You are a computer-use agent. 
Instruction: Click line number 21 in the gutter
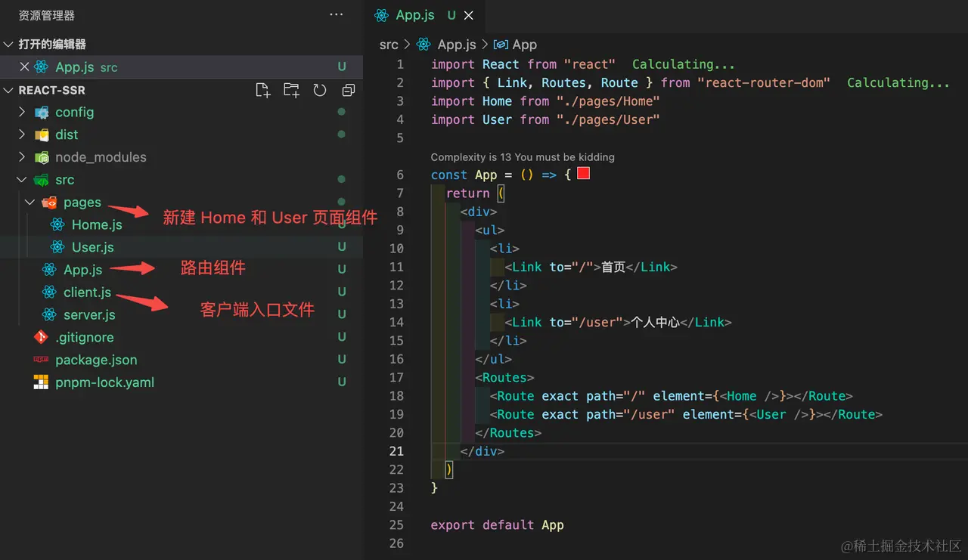point(396,451)
